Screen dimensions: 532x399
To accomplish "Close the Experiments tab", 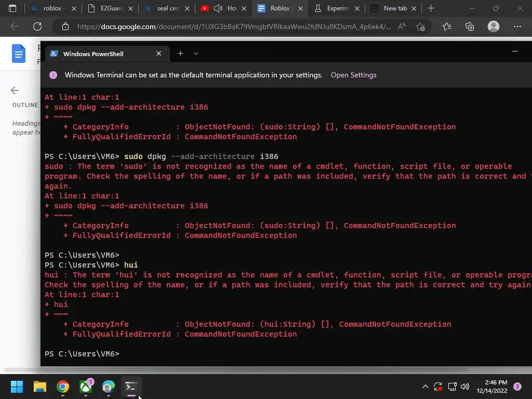I will click(x=357, y=8).
